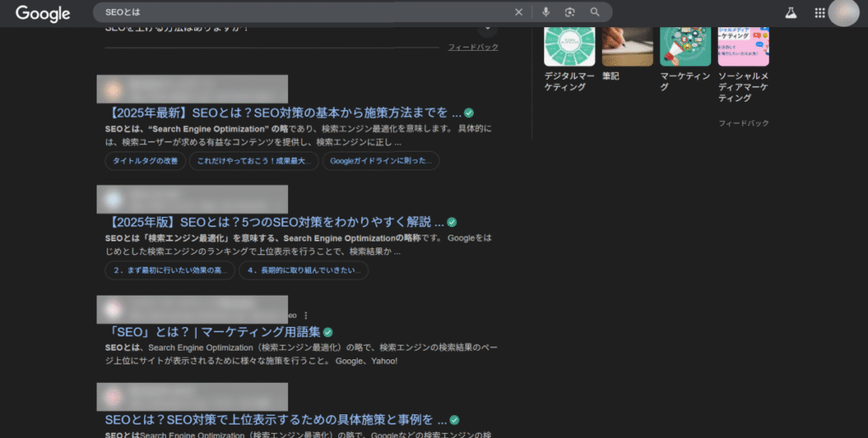Open the Google apps grid icon
Viewport: 868px width, 438px height.
pyautogui.click(x=820, y=13)
